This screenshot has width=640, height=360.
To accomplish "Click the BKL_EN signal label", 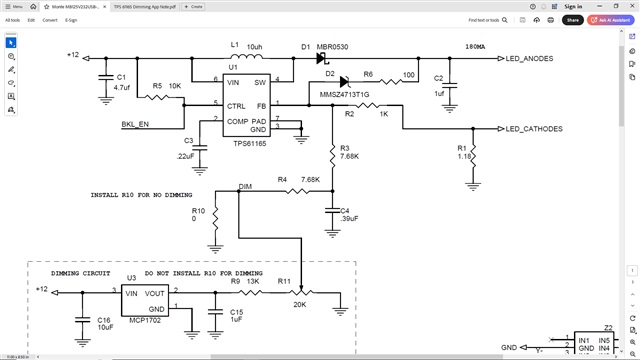I will 135,124.
